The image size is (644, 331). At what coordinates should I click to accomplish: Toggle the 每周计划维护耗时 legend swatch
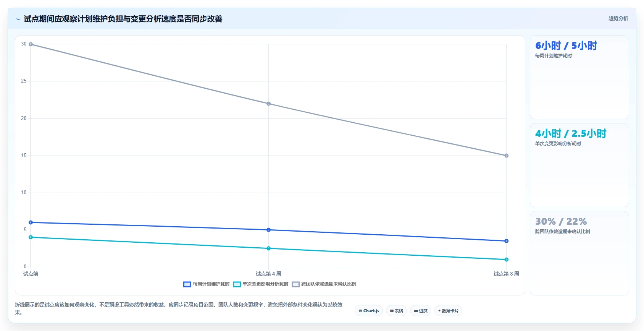[x=187, y=284]
